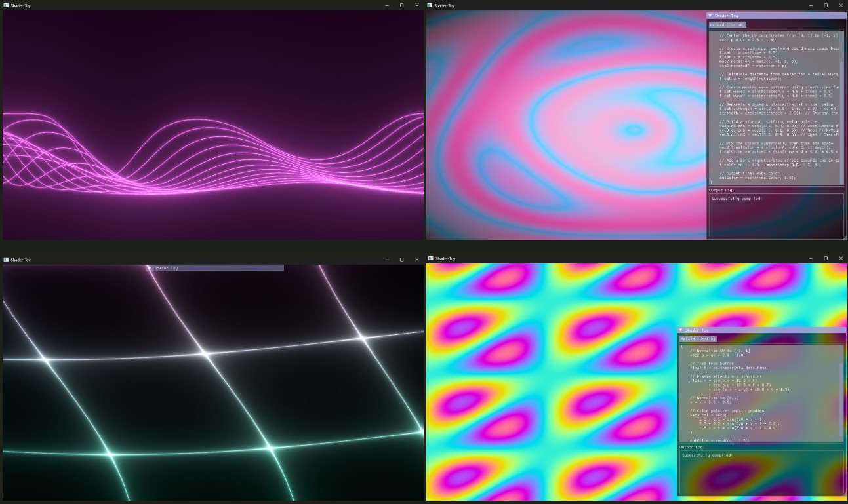Click the Shader-Toy app icon of pink waves window
This screenshot has width=848, height=504.
pos(6,5)
